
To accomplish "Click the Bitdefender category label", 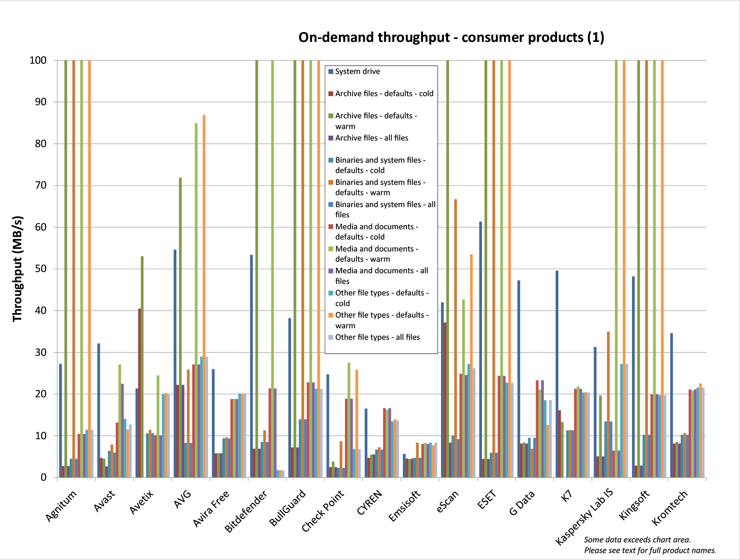I will 246,511.
